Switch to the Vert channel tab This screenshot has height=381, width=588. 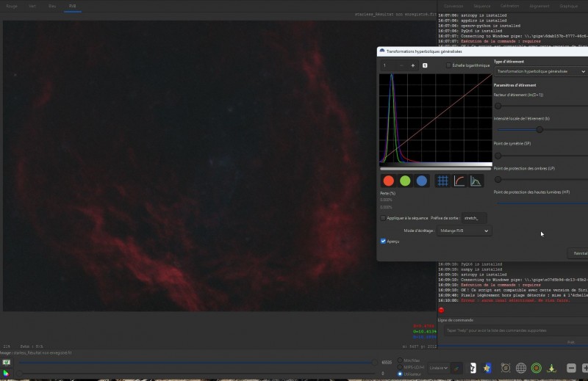(32, 6)
